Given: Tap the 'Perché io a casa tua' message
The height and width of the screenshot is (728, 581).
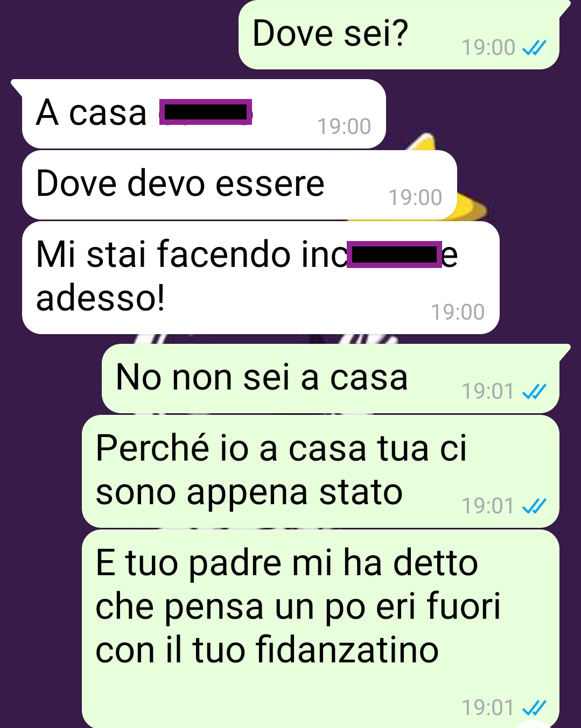Looking at the screenshot, I should click(x=320, y=471).
